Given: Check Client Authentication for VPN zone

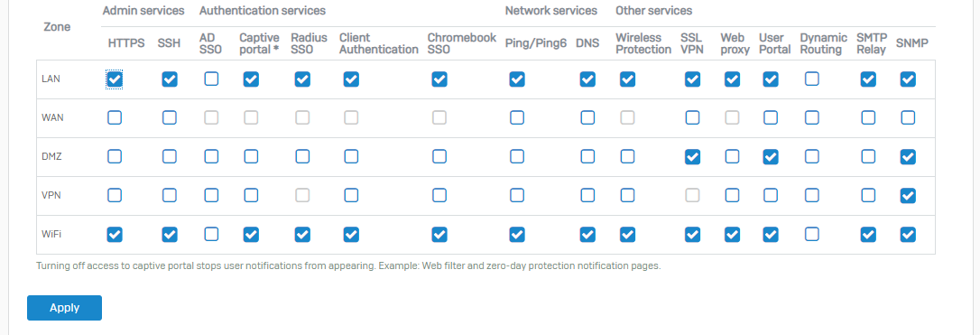Looking at the screenshot, I should 351,195.
